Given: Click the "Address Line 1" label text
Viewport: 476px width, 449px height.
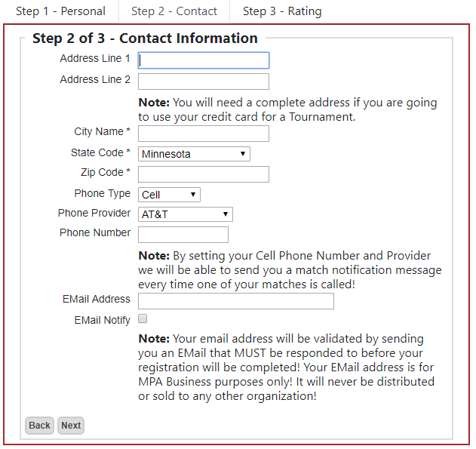Looking at the screenshot, I should click(95, 59).
